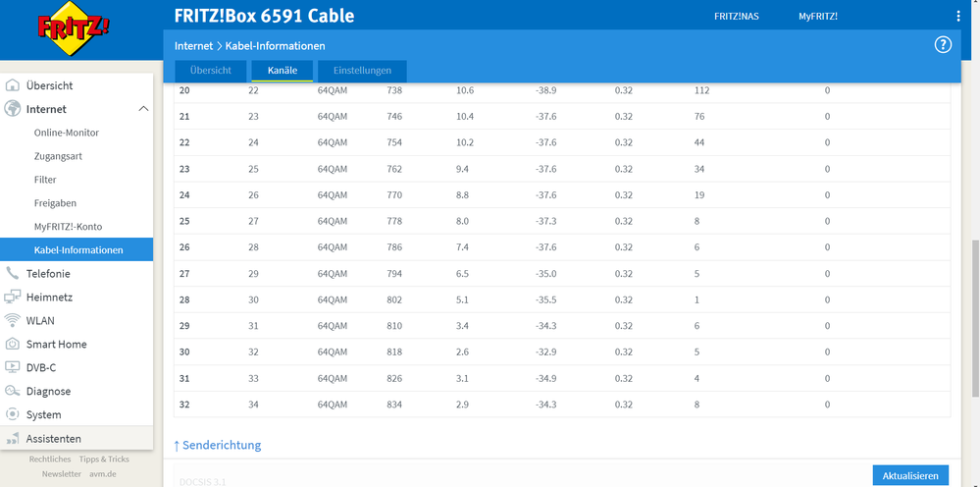This screenshot has width=980, height=487.
Task: Open the Newsletter footer link
Action: coord(61,474)
